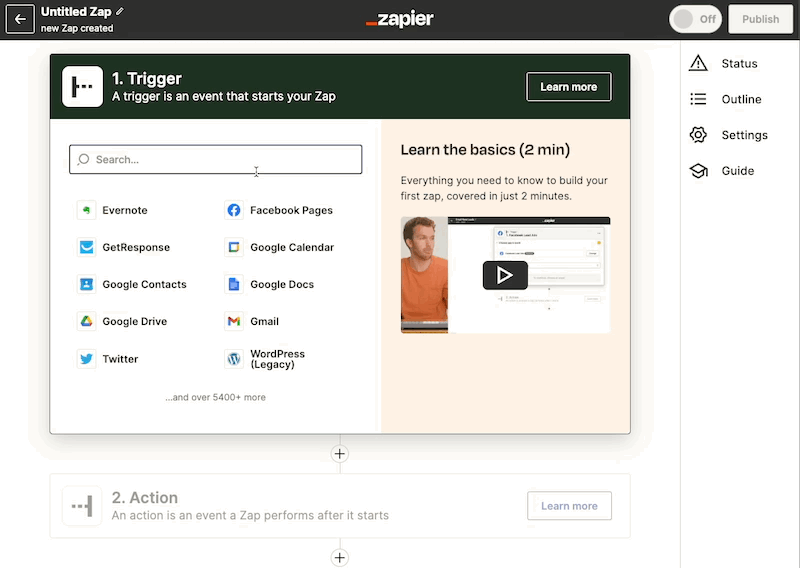Viewport: 800px width, 568px height.
Task: Choose the WordPress (Legacy) icon
Action: pyautogui.click(x=234, y=359)
